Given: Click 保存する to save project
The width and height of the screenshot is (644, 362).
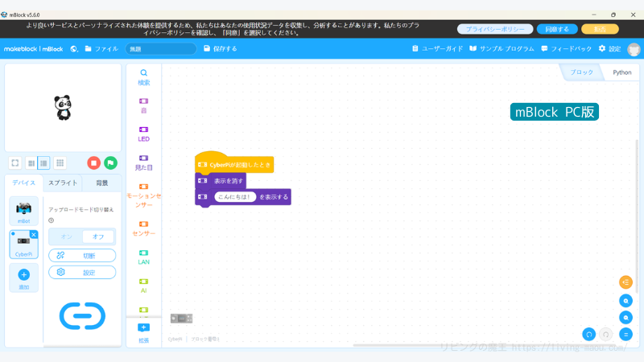Looking at the screenshot, I should pos(220,49).
